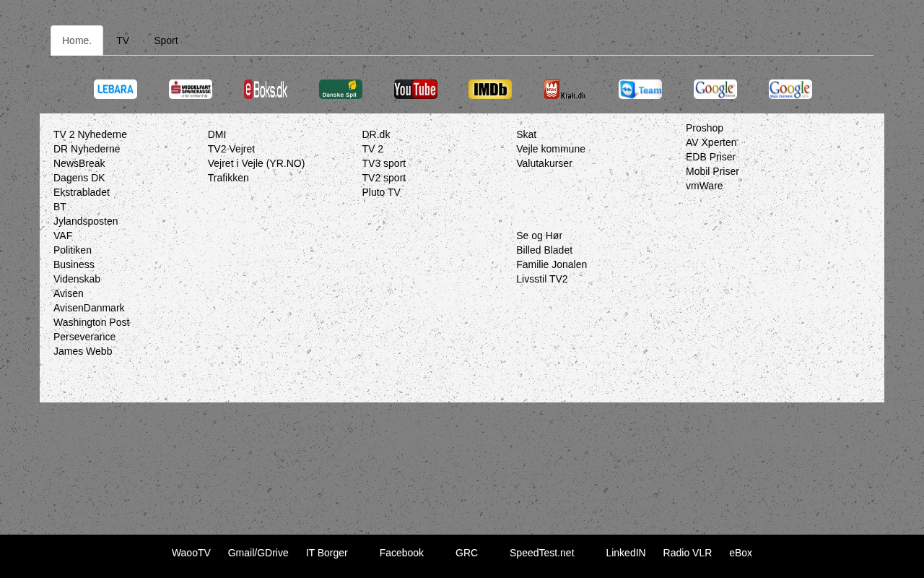Screen dimensions: 924x578
Task: Check the Trafikken link
Action: pyautogui.click(x=228, y=178)
